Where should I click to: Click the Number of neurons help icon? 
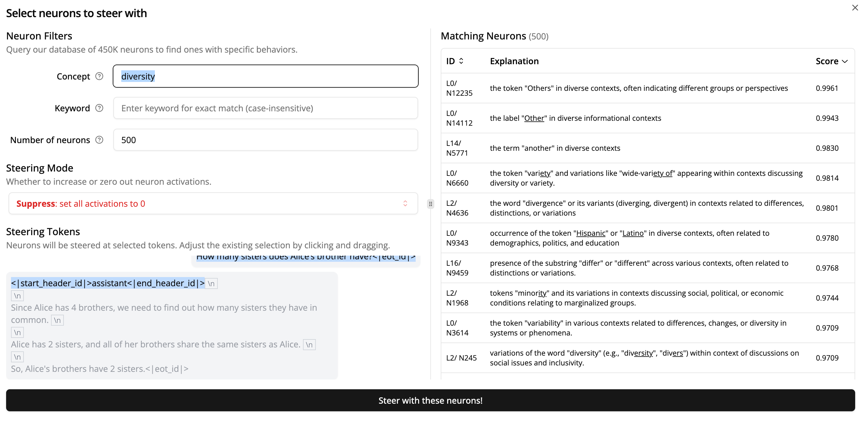[x=99, y=140]
